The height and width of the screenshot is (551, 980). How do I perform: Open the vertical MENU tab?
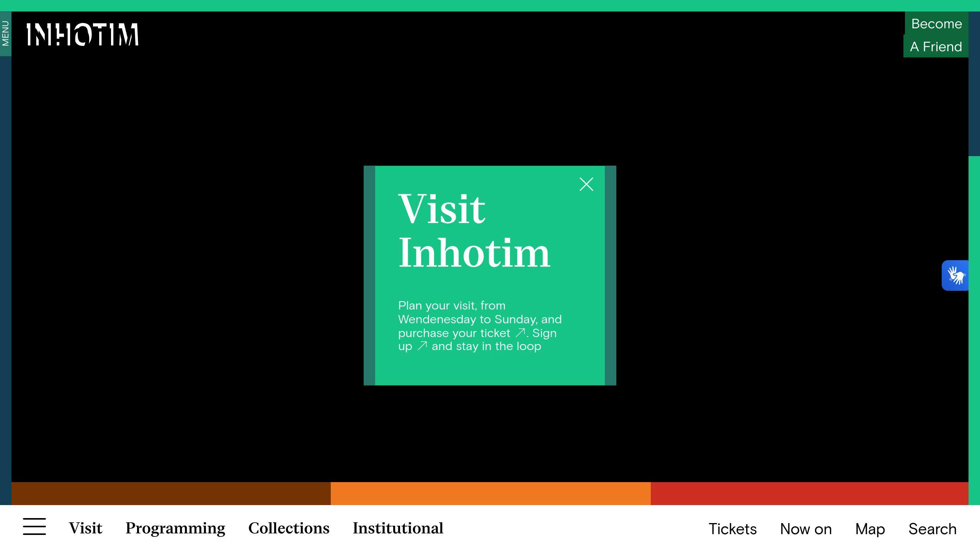5,34
